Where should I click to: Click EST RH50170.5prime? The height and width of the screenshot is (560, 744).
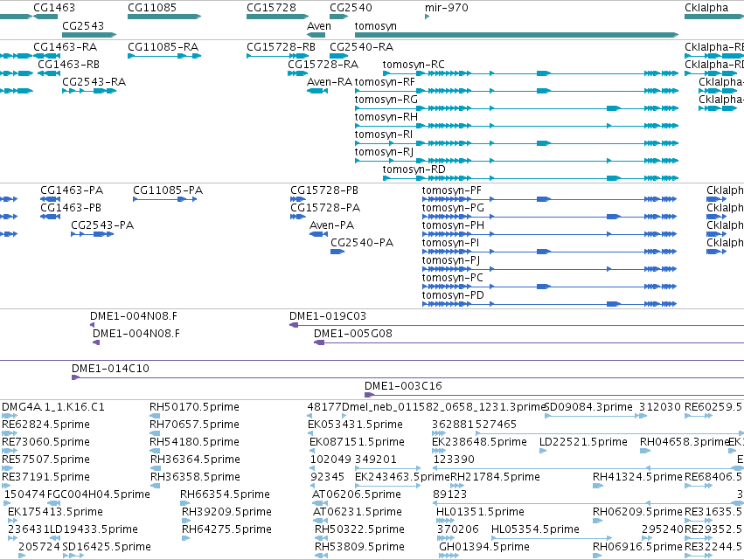(x=194, y=407)
